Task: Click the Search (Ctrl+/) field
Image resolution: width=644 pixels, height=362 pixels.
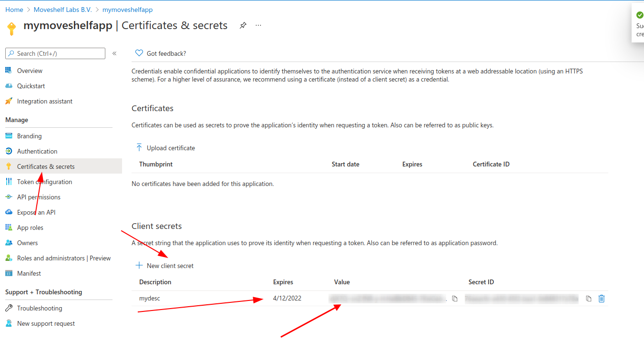Action: tap(55, 53)
